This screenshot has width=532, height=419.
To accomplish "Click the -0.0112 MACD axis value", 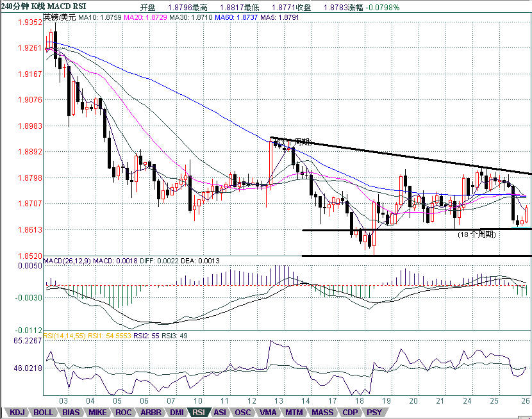I will point(28,330).
